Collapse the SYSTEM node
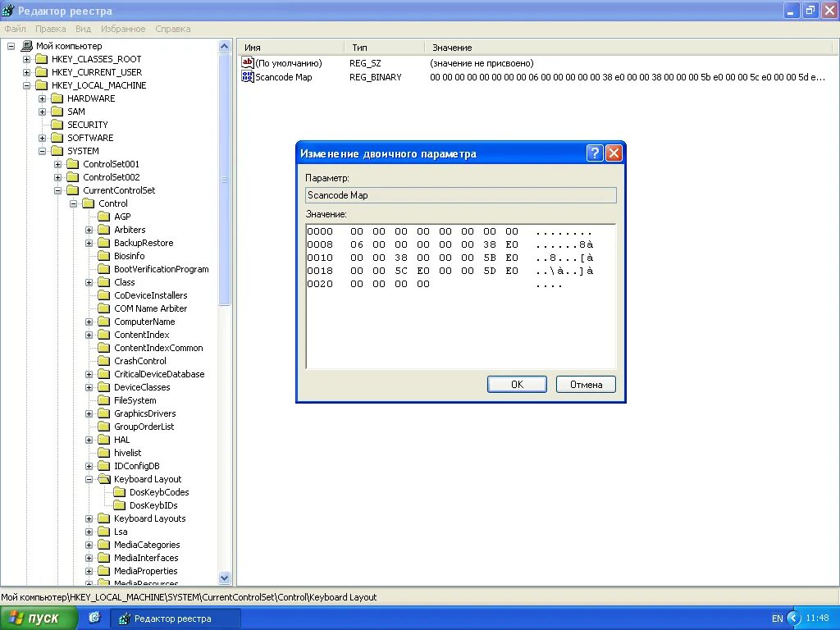This screenshot has height=630, width=840. point(43,151)
